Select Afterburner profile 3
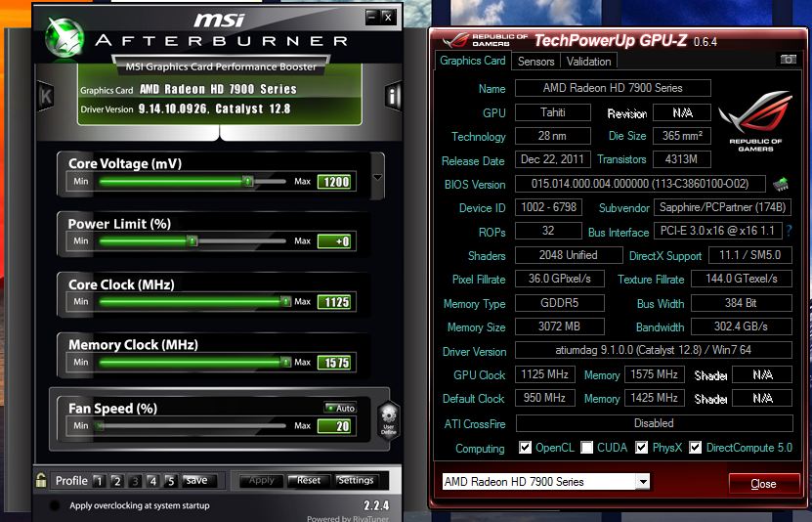Screen dimensions: 812x522 135,481
